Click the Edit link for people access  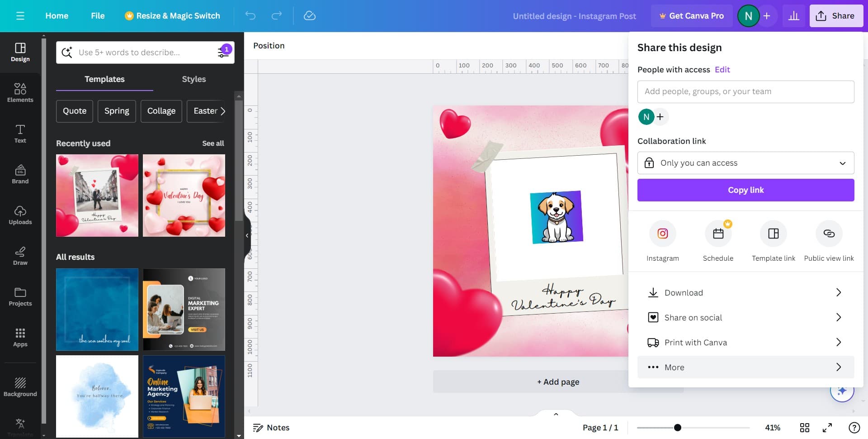tap(722, 70)
